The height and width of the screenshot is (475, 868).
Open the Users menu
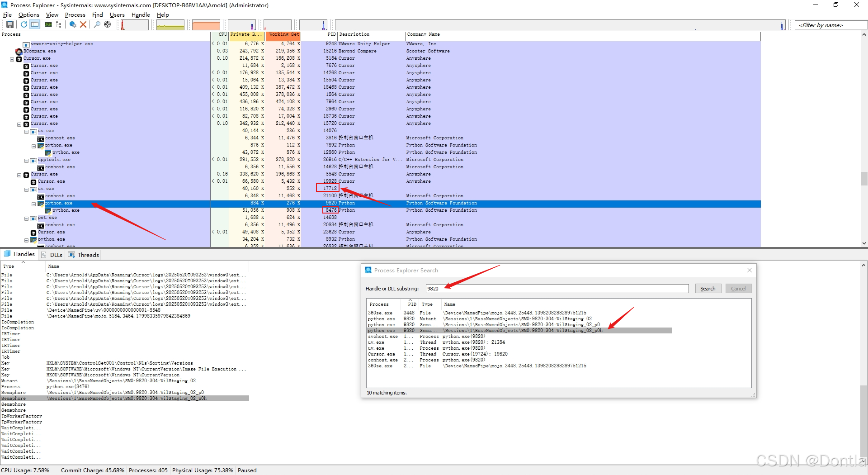(117, 14)
